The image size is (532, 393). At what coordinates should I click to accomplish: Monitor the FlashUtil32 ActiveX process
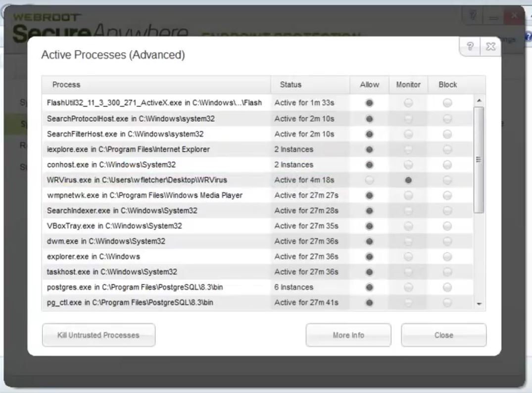pyautogui.click(x=408, y=103)
